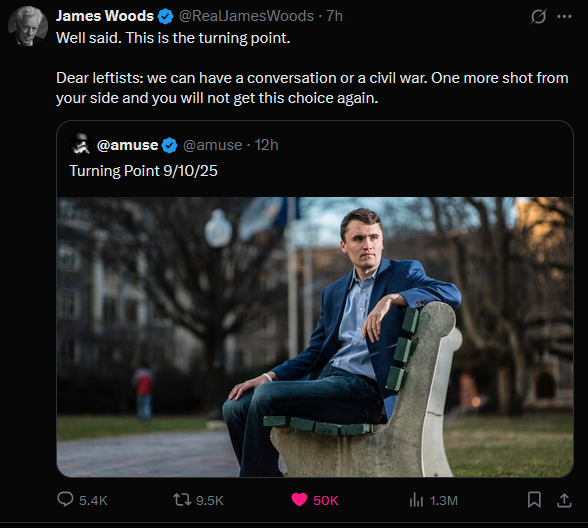This screenshot has width=588, height=528.
Task: Open the 1.3M views count
Action: coord(444,501)
